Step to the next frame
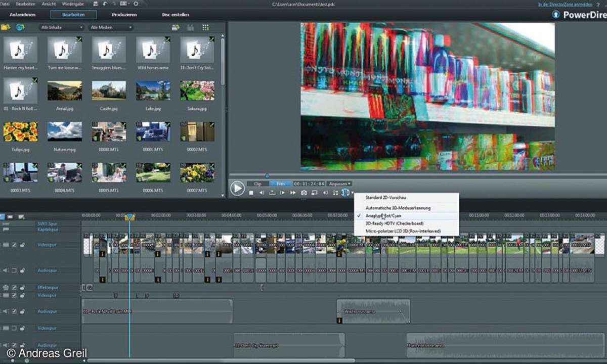This screenshot has height=364, width=607. point(282,193)
